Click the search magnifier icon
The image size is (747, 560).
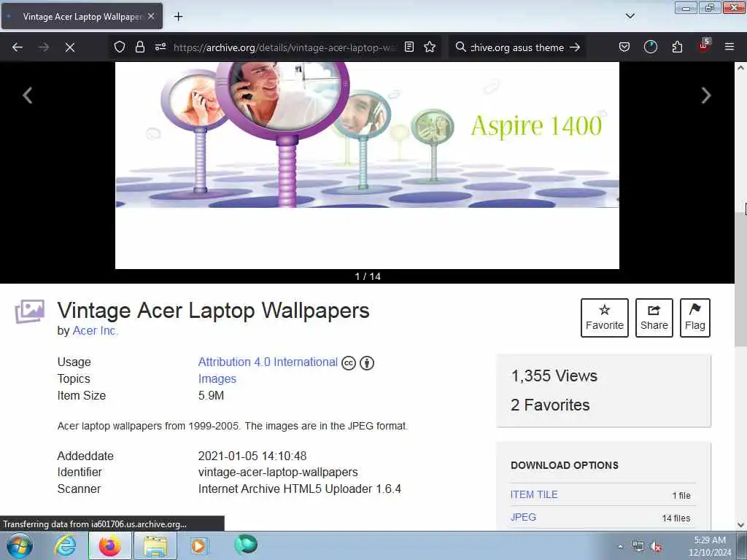(x=460, y=47)
